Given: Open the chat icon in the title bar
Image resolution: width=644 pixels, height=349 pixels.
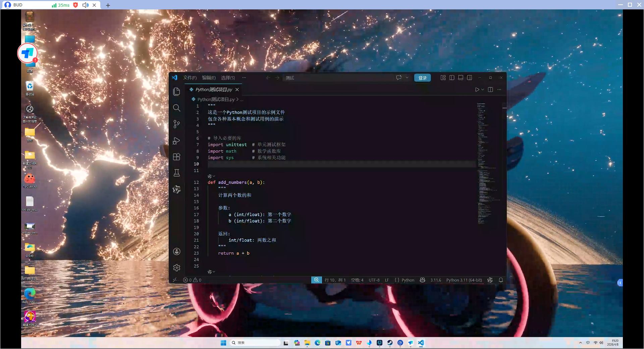Looking at the screenshot, I should [x=399, y=78].
